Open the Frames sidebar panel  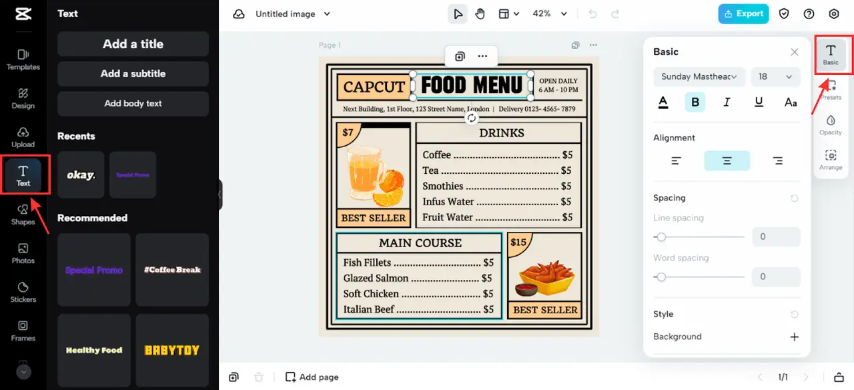(23, 331)
